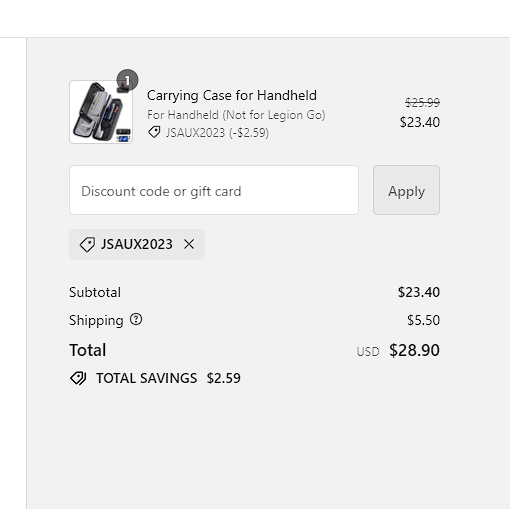Viewport: 510px width, 509px height.
Task: Remove the JSAUX2023 discount code
Action: (189, 244)
